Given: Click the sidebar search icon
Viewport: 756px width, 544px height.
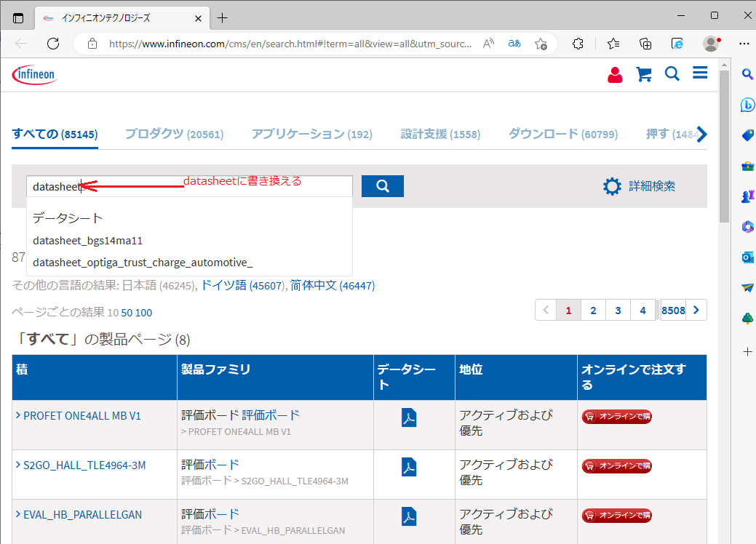Looking at the screenshot, I should (747, 74).
